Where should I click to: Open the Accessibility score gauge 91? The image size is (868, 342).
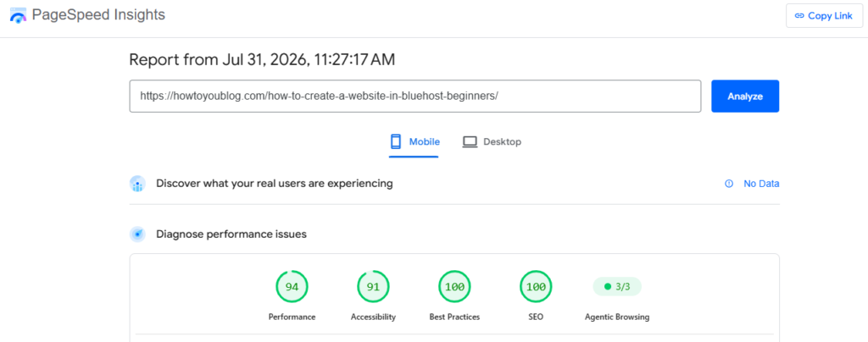(x=373, y=287)
